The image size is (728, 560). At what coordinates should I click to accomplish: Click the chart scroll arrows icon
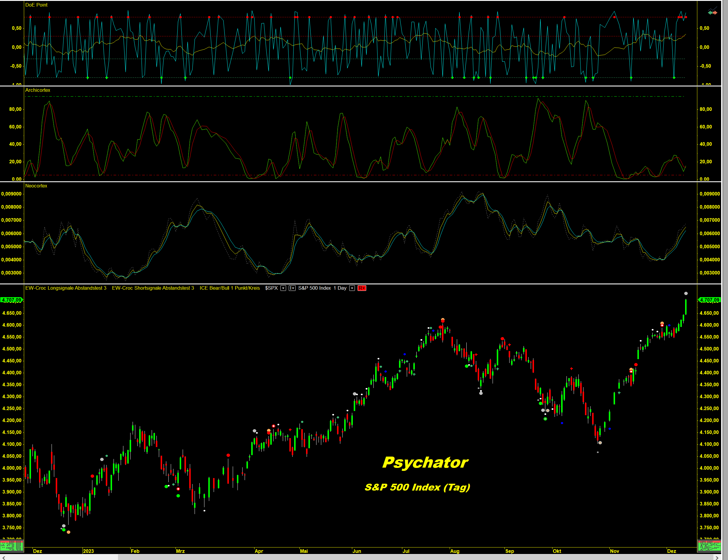[x=712, y=12]
